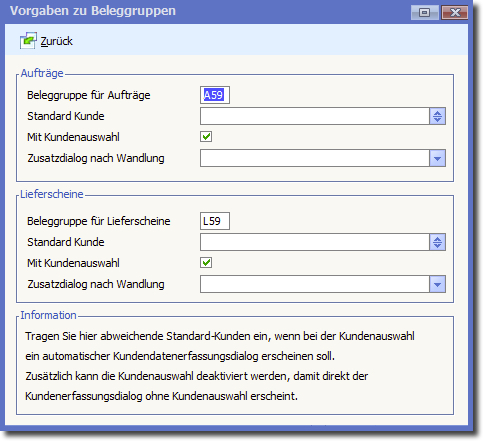
Task: Focus the Beleggruppe für Aufträge field showing A59
Action: [215, 95]
